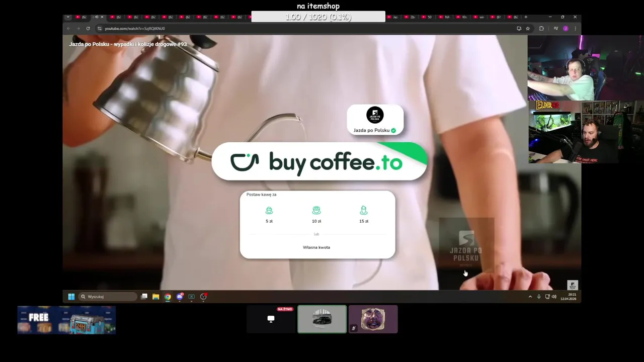Bookmark this page with the star icon
Image resolution: width=644 pixels, height=362 pixels.
[x=528, y=29]
